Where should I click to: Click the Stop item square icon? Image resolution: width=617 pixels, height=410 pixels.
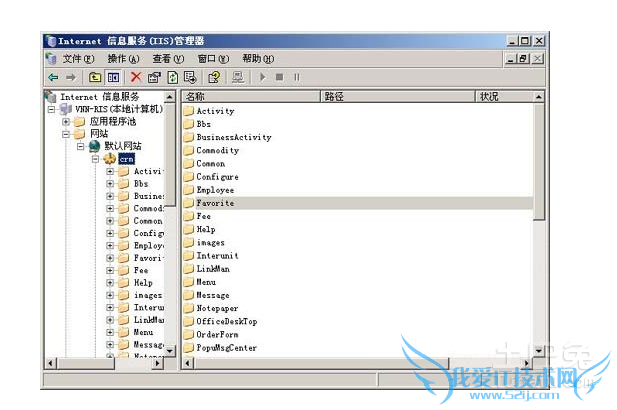(279, 77)
